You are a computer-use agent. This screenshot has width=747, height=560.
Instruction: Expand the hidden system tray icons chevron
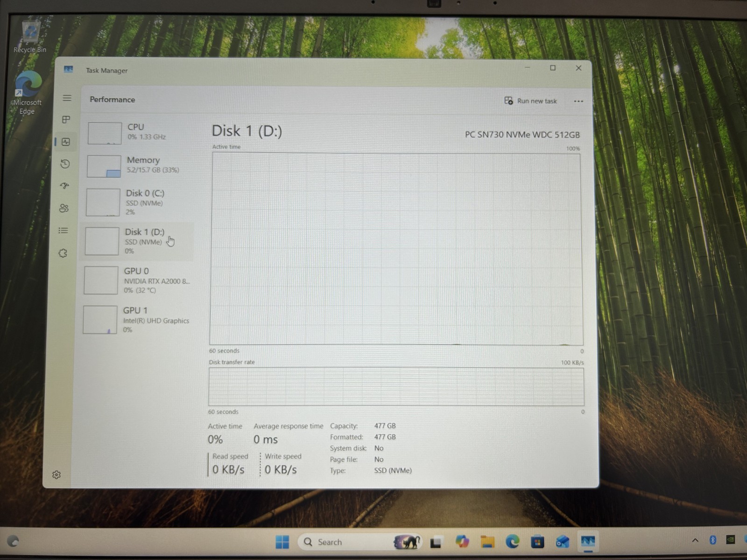[695, 540]
